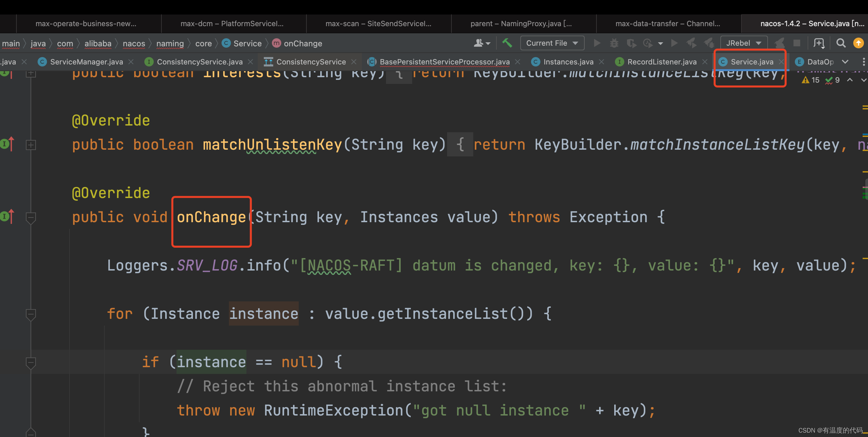Click the Service class breadcrumb
Viewport: 868px width, 437px height.
[x=247, y=43]
